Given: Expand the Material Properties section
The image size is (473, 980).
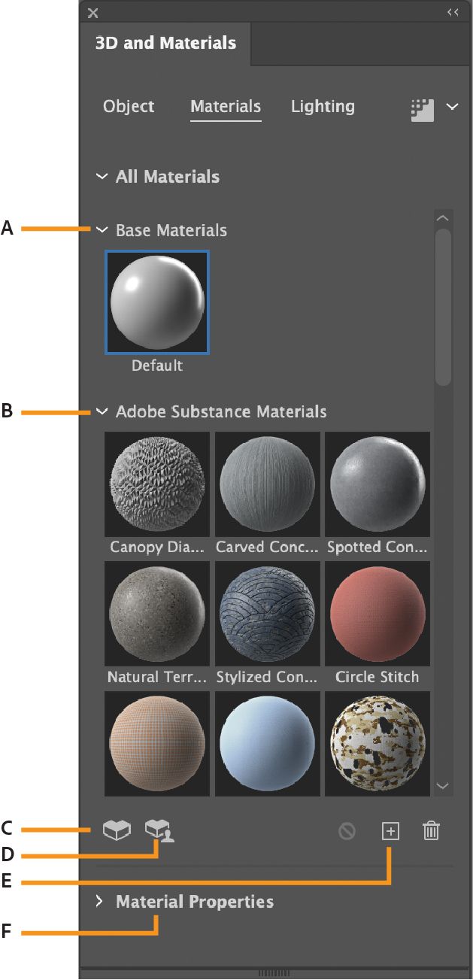Looking at the screenshot, I should click(x=99, y=901).
